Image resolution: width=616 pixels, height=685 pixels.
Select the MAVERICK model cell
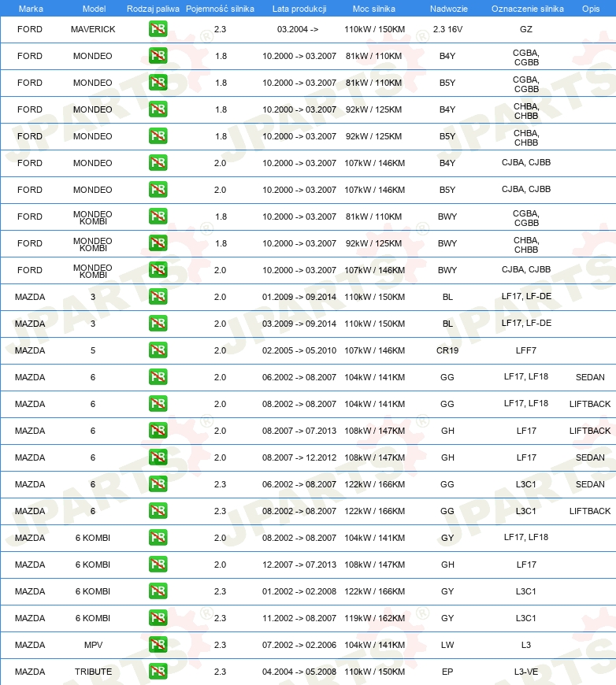93,29
